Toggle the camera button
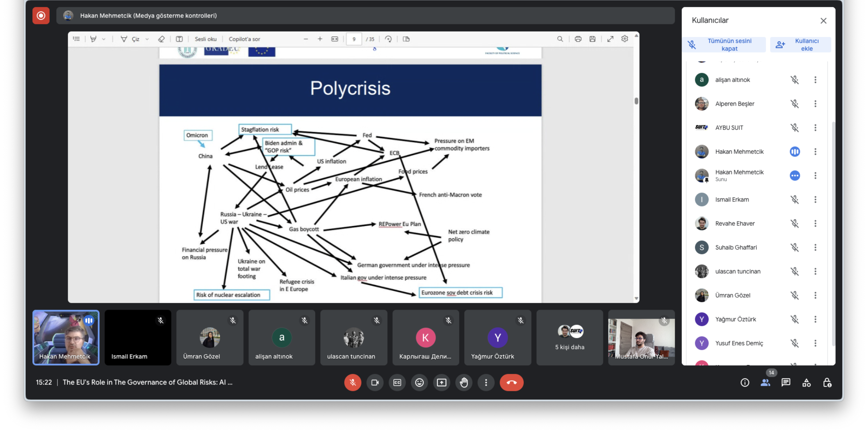 click(375, 382)
